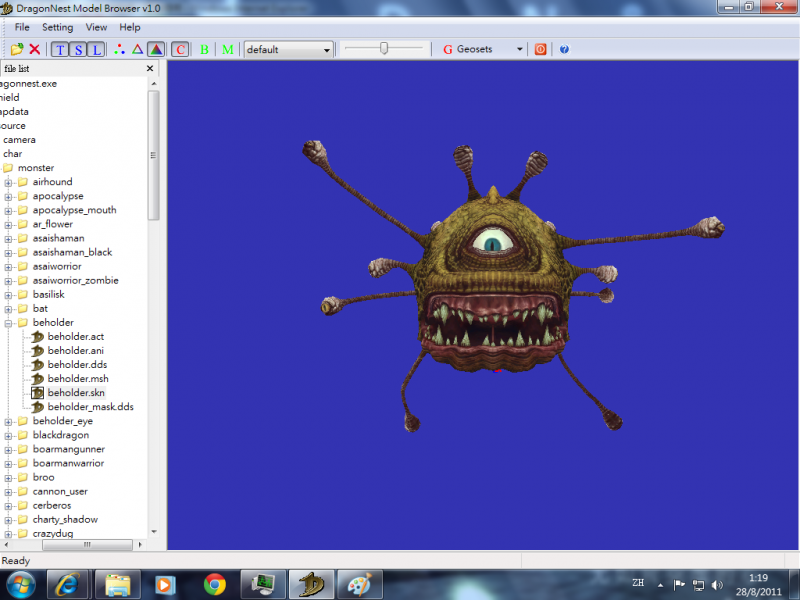The height and width of the screenshot is (600, 800).
Task: Click the beholder_mask.dds file icon
Action: 37,407
